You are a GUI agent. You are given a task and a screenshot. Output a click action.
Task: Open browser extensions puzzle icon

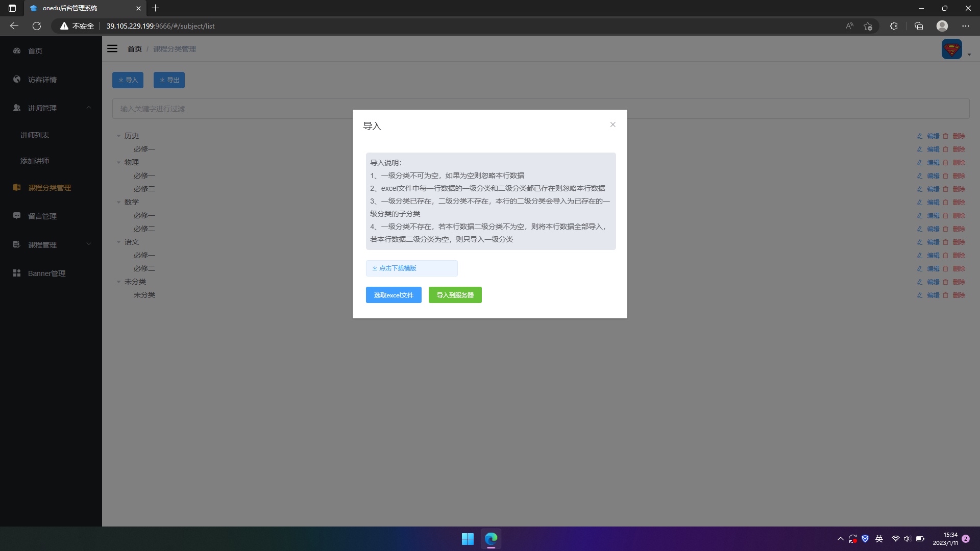pos(894,26)
